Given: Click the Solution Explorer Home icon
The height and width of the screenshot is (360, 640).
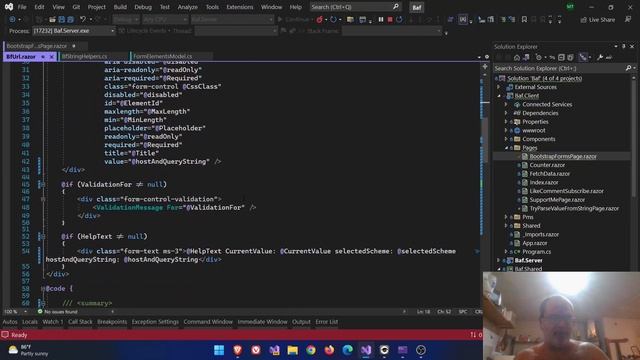Looking at the screenshot, I should pyautogui.click(x=517, y=58).
